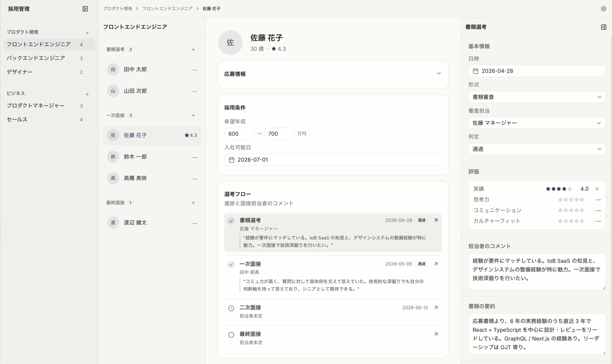This screenshot has width=612, height=364.
Task: Click 日時 date field 2026-04-28
Action: coord(537,71)
